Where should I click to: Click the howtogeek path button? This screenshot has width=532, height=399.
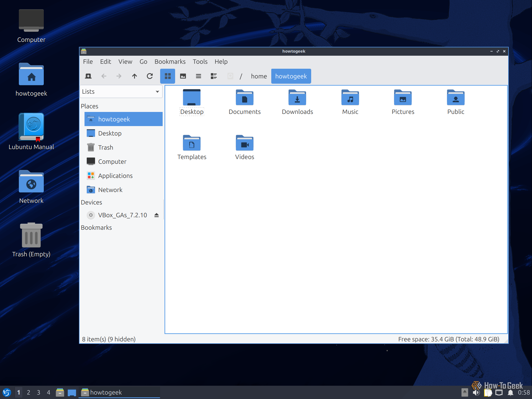[291, 76]
